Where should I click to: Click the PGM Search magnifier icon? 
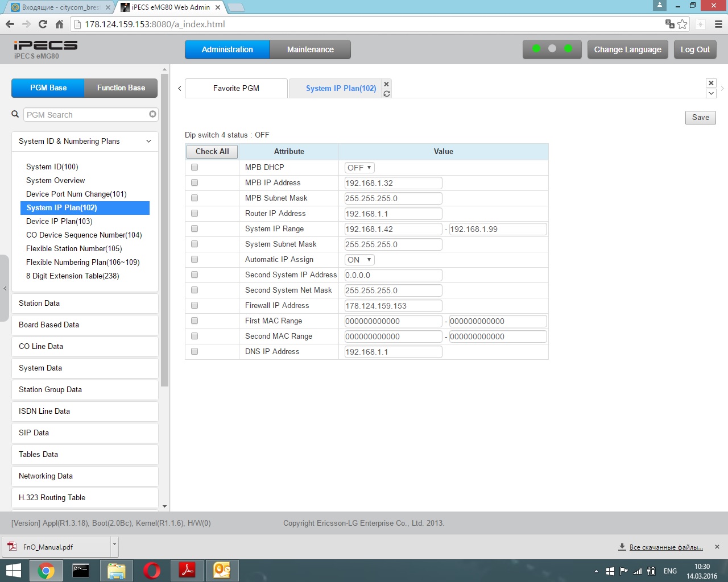point(15,114)
